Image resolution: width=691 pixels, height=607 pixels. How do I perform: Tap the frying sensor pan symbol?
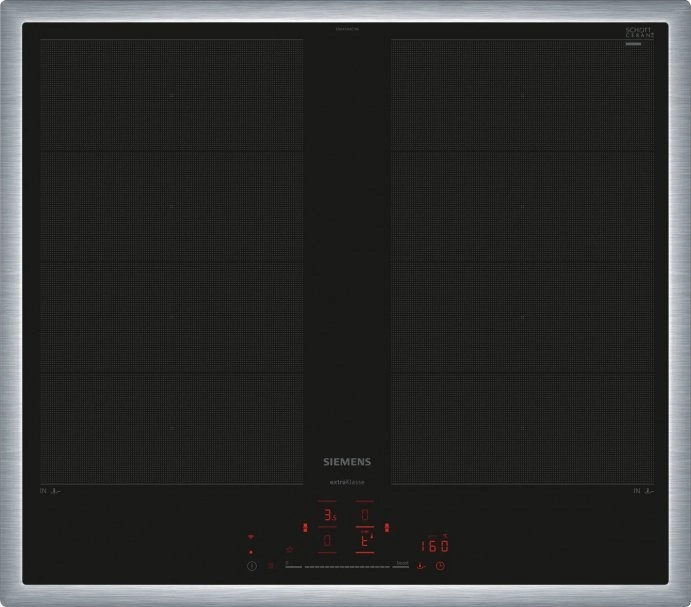421,566
